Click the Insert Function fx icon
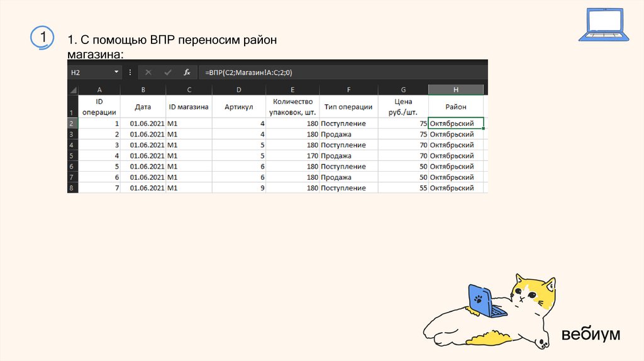 pos(187,72)
